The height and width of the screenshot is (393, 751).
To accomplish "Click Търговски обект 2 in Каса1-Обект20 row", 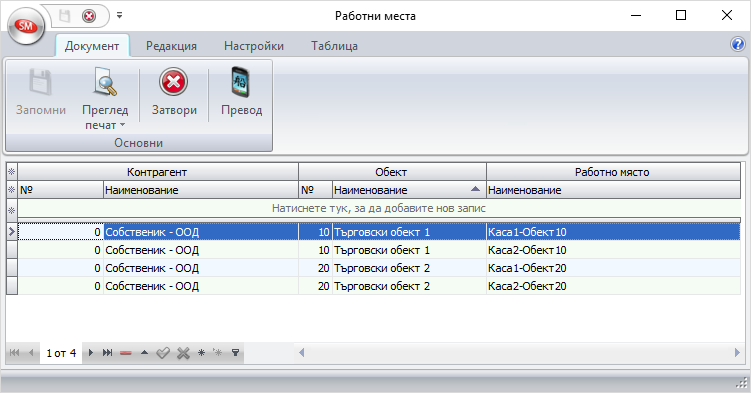I will tap(409, 268).
